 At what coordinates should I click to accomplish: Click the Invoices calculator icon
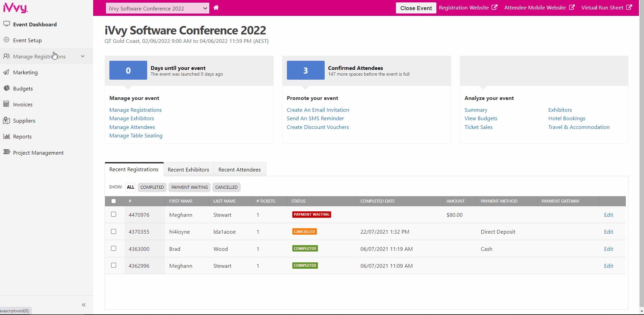point(6,104)
